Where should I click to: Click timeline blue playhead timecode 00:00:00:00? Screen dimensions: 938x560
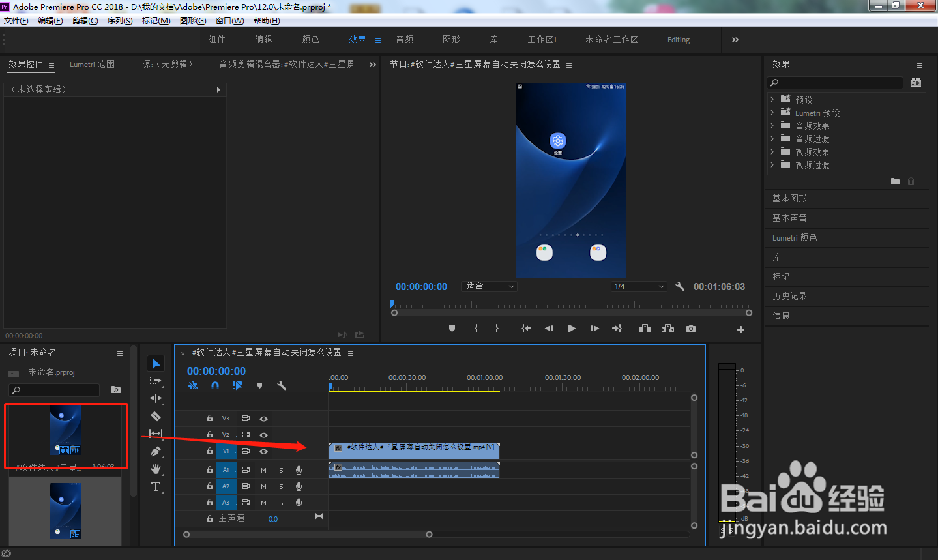(216, 371)
